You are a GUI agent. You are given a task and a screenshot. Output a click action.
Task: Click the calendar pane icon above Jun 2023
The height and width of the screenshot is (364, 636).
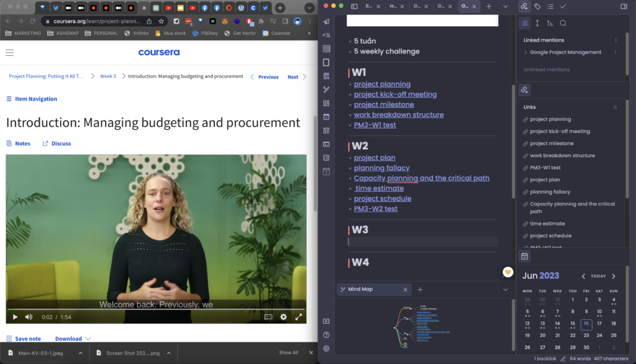coord(524,256)
